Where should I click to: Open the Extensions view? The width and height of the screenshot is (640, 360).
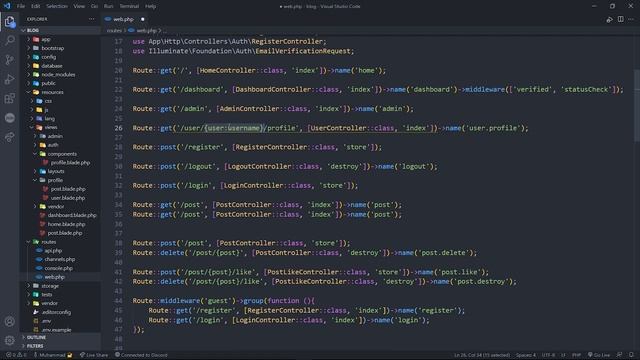coord(9,98)
